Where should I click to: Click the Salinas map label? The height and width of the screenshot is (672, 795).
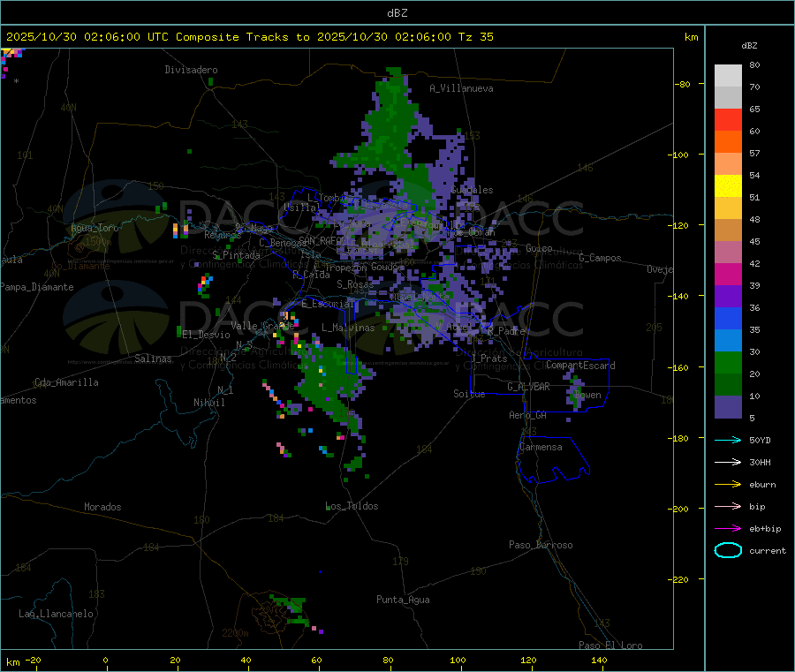(153, 359)
